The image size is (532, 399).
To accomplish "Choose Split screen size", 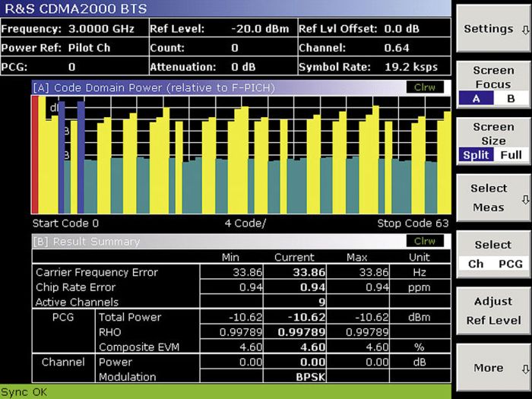I will pos(476,155).
